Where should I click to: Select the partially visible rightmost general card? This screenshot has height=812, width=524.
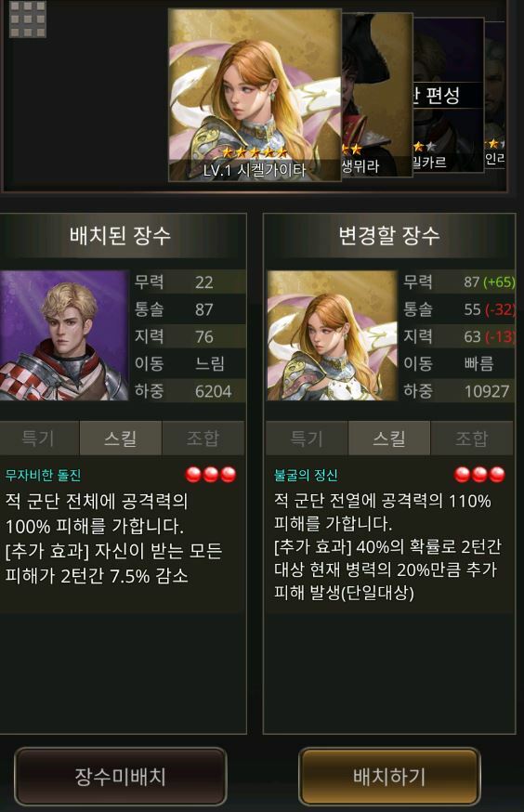[x=495, y=95]
